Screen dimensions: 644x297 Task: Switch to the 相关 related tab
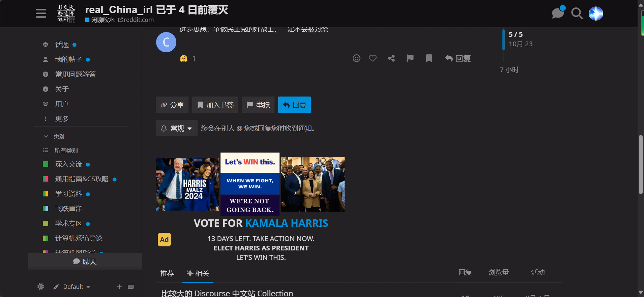point(198,273)
